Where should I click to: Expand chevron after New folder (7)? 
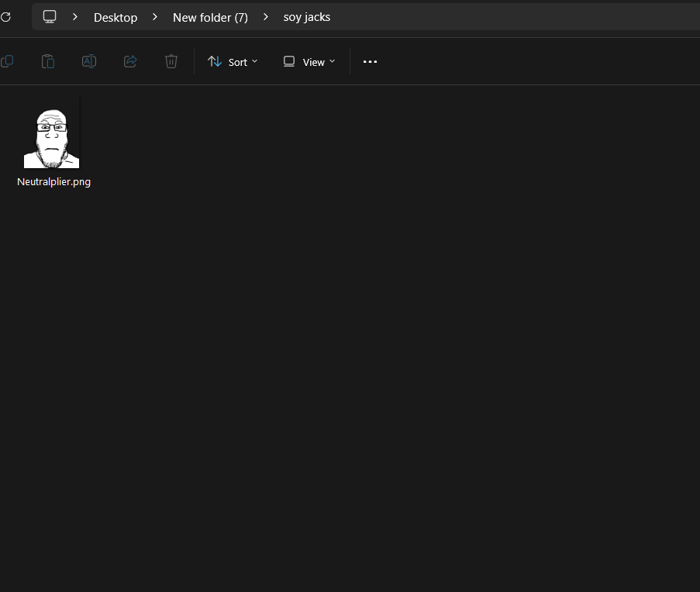click(x=266, y=17)
